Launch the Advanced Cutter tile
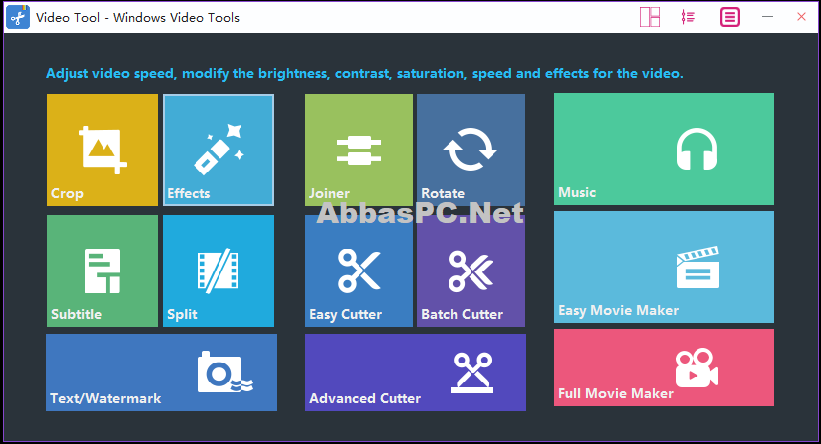Screen dimensions: 821x444 tap(415, 372)
